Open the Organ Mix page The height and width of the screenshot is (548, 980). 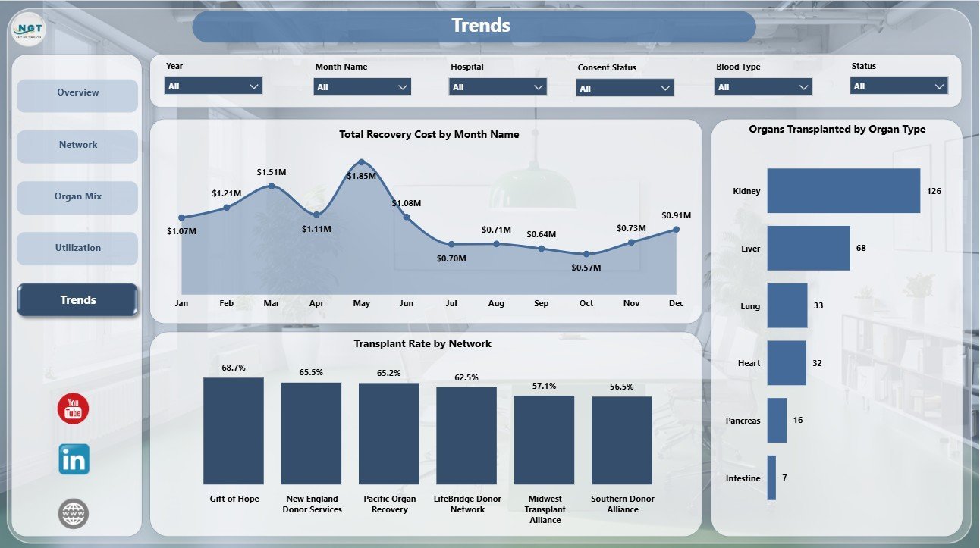point(77,196)
